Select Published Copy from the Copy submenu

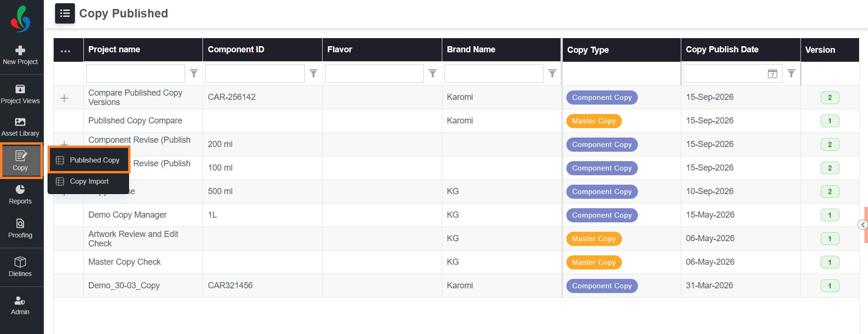point(89,160)
